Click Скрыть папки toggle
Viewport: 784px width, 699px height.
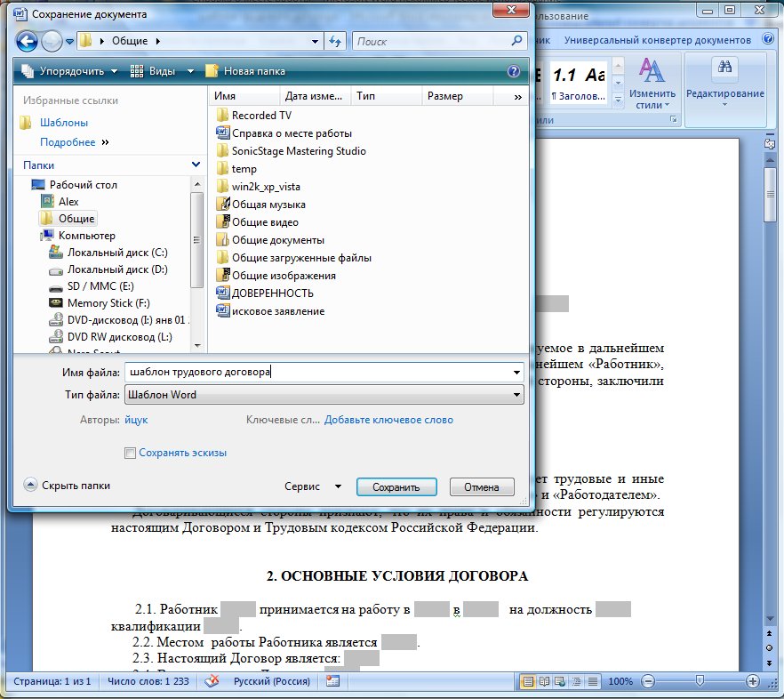coord(67,485)
